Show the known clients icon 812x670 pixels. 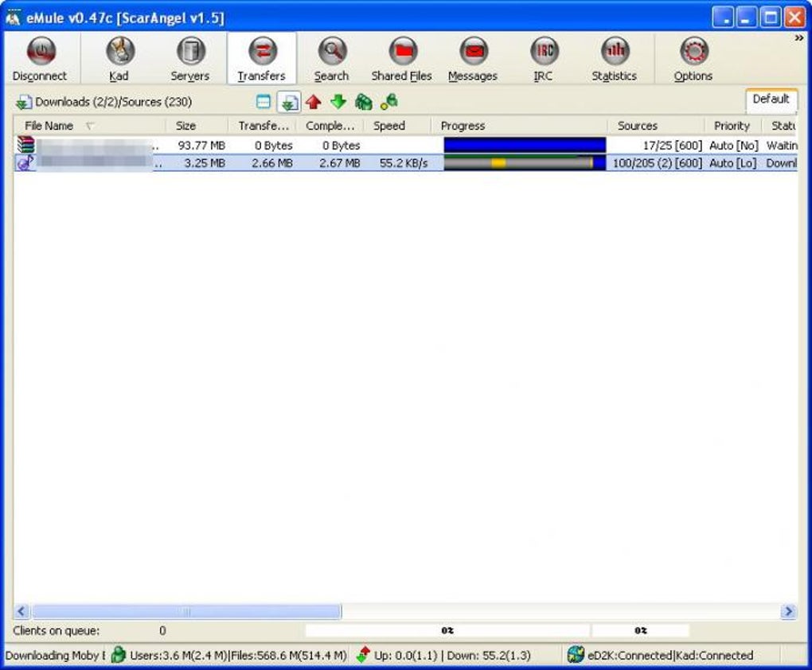389,102
